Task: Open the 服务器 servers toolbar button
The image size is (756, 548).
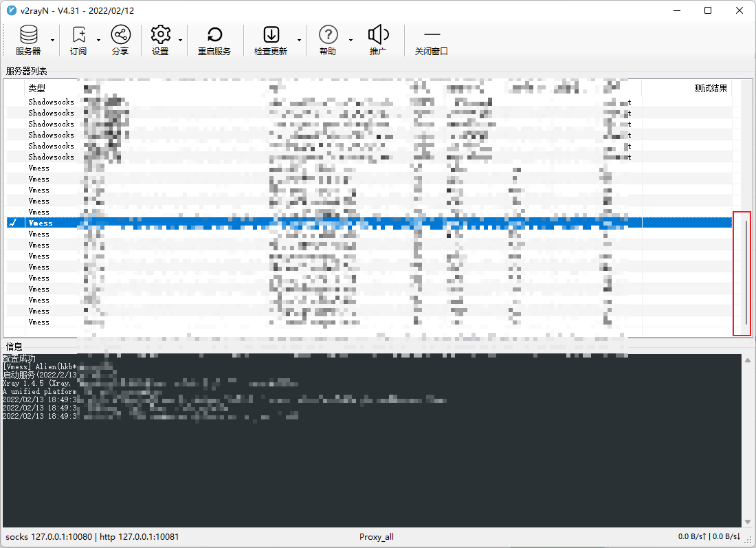Action: click(x=28, y=41)
